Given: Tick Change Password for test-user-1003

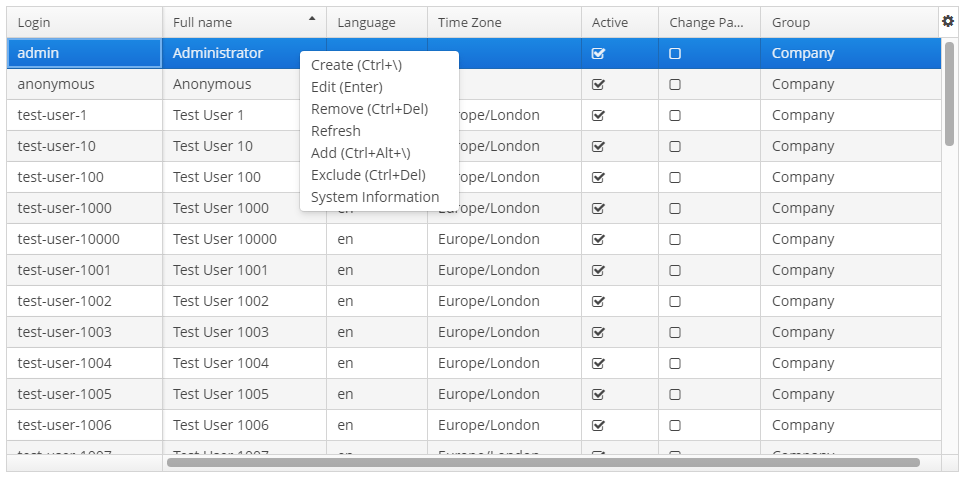Looking at the screenshot, I should pos(675,333).
